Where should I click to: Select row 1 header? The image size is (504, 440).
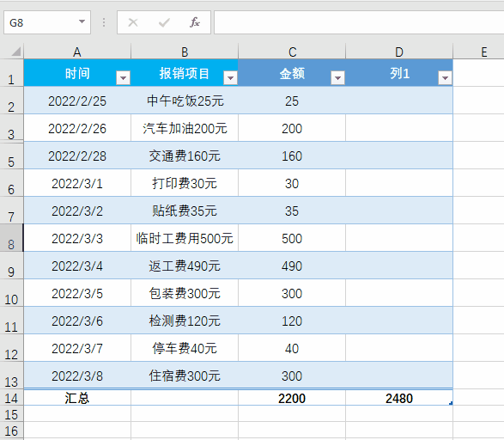[11, 73]
